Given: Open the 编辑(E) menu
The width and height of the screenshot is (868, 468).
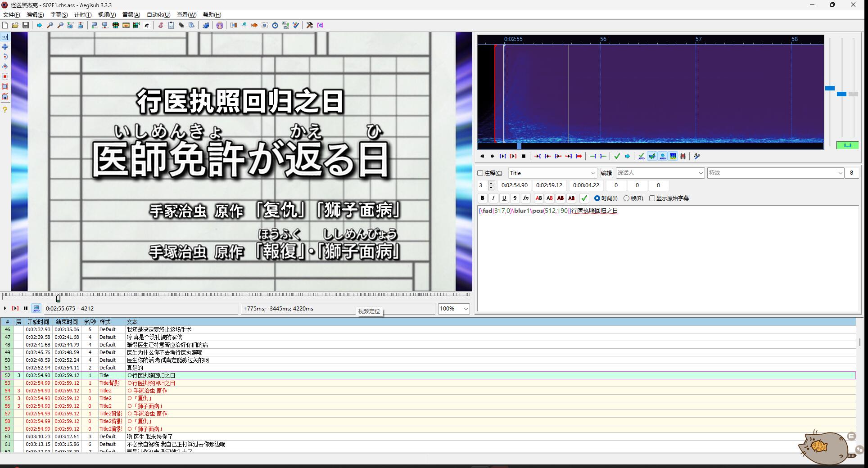Looking at the screenshot, I should coord(35,14).
